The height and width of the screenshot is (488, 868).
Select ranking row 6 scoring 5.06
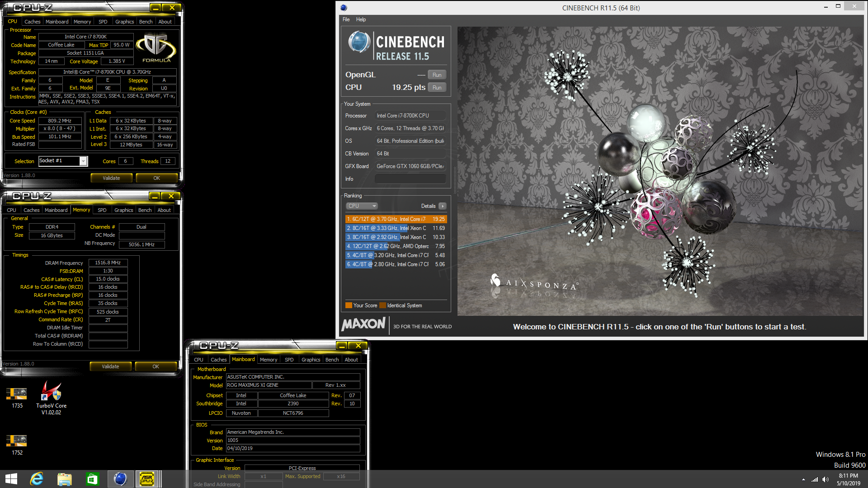(396, 264)
